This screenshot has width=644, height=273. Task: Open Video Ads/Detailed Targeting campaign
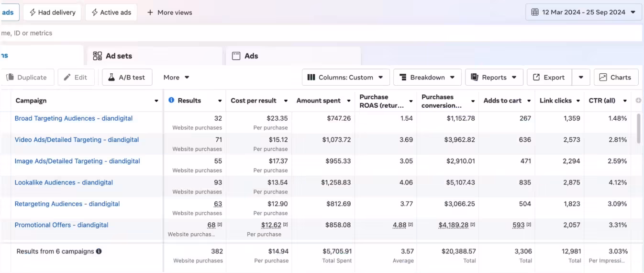(x=77, y=140)
